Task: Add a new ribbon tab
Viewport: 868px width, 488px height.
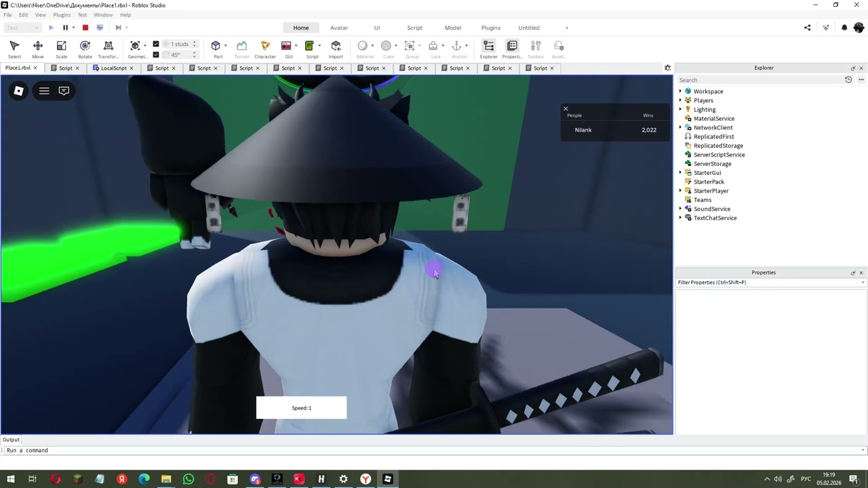Action: pyautogui.click(x=567, y=28)
